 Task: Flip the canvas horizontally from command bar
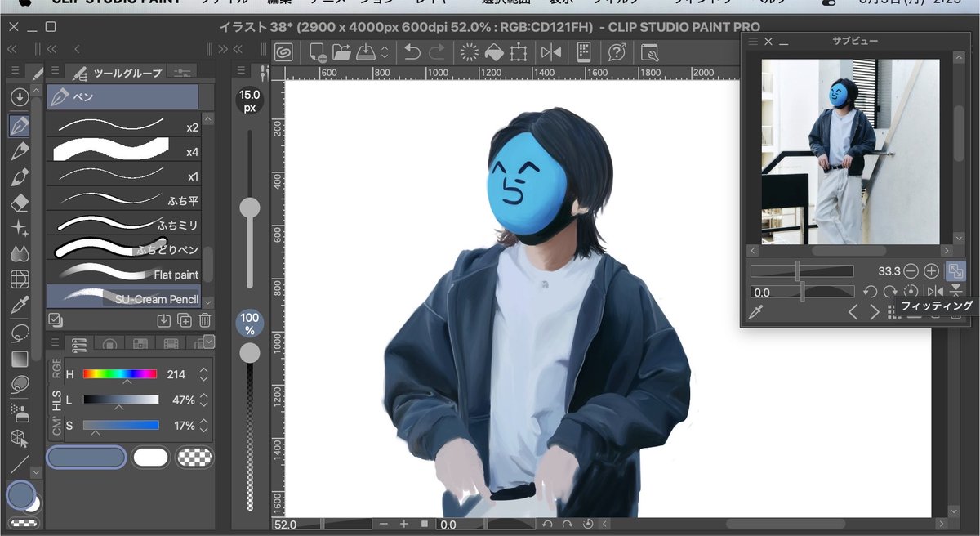551,52
